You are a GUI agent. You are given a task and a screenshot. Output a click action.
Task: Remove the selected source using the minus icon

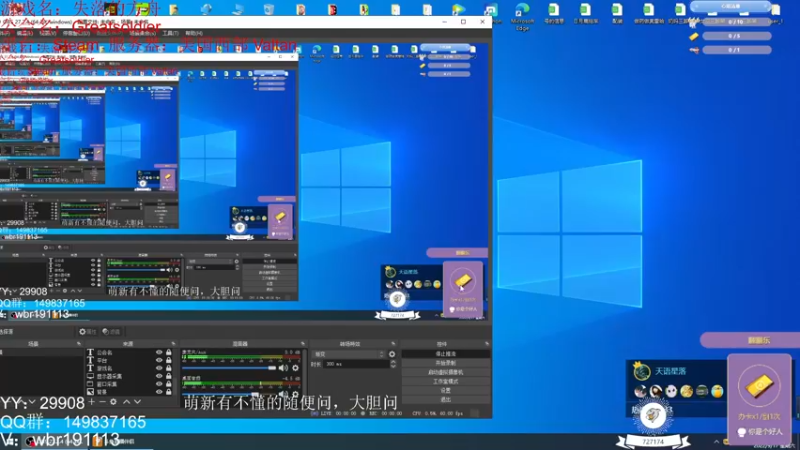[x=102, y=403]
